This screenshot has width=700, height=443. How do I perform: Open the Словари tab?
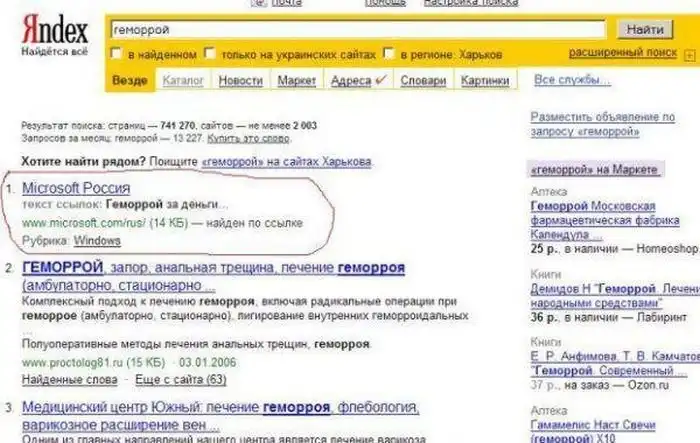point(422,80)
